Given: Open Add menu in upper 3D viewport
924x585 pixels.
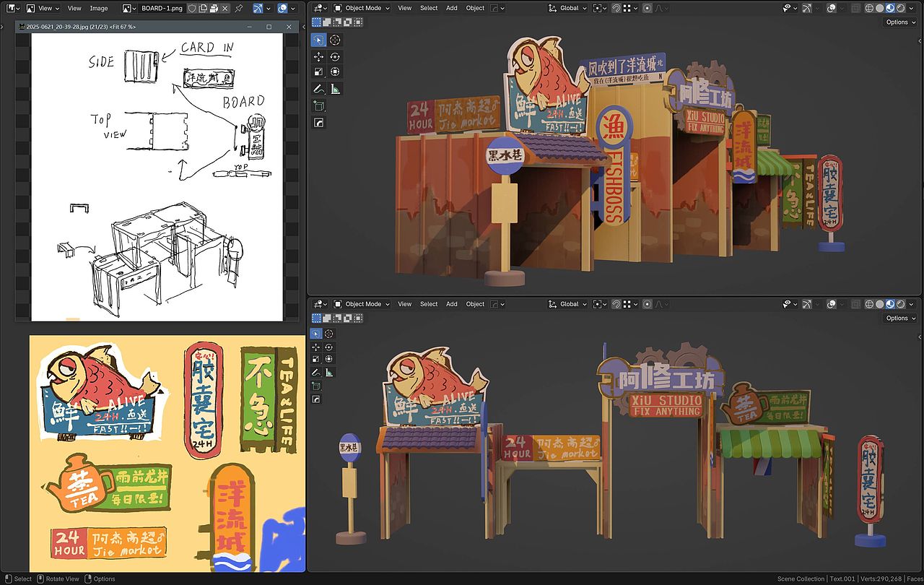Looking at the screenshot, I should (x=452, y=8).
